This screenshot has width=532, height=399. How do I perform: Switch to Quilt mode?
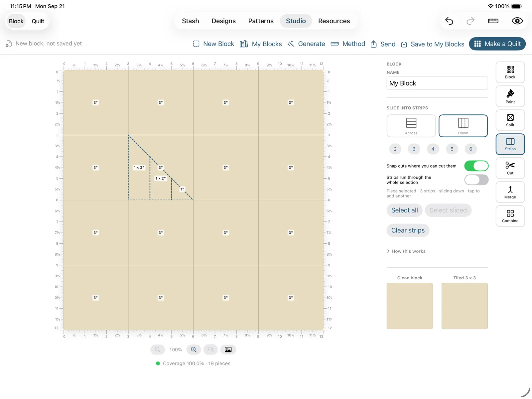coord(38,21)
